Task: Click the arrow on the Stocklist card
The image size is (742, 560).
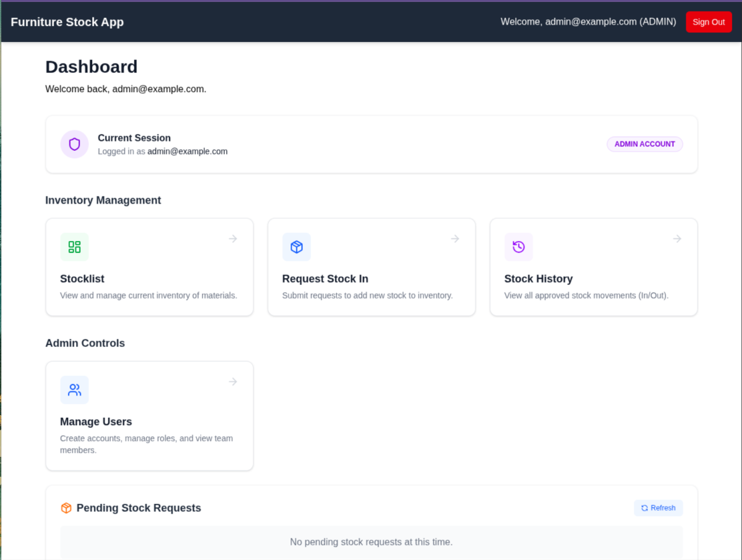Action: pyautogui.click(x=233, y=239)
